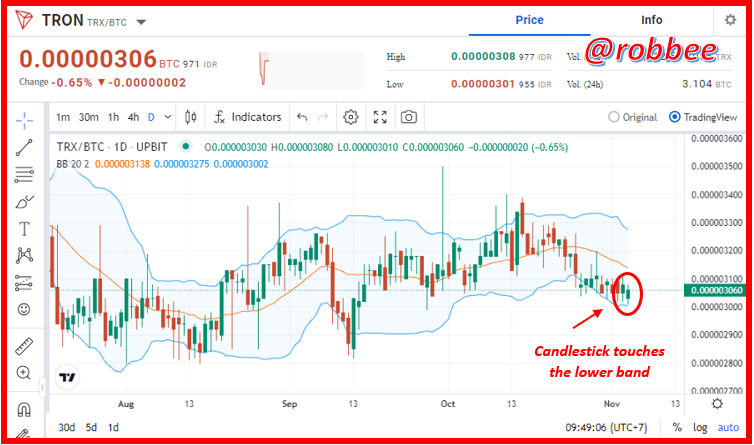The width and height of the screenshot is (754, 445).
Task: Click the 0.00000306 current price
Action: pyautogui.click(x=88, y=59)
